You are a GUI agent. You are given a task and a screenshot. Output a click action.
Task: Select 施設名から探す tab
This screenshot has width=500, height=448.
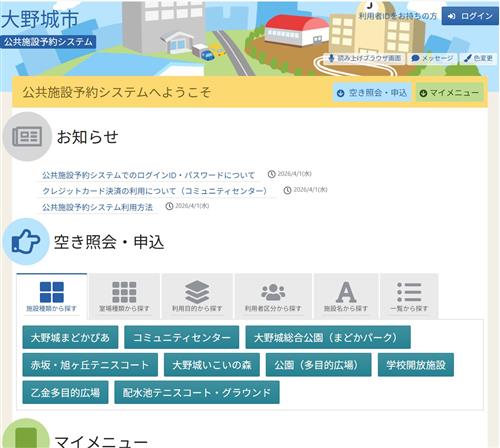tap(346, 296)
